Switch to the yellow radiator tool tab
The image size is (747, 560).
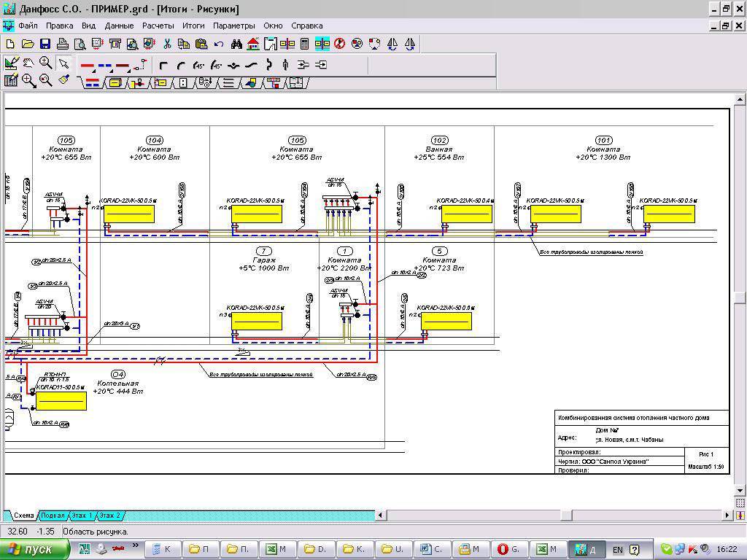coord(115,83)
